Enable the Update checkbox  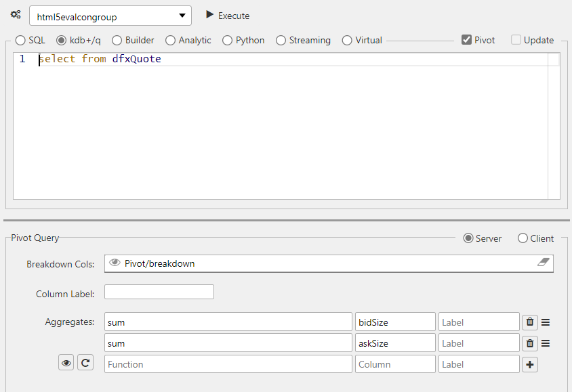click(x=516, y=40)
